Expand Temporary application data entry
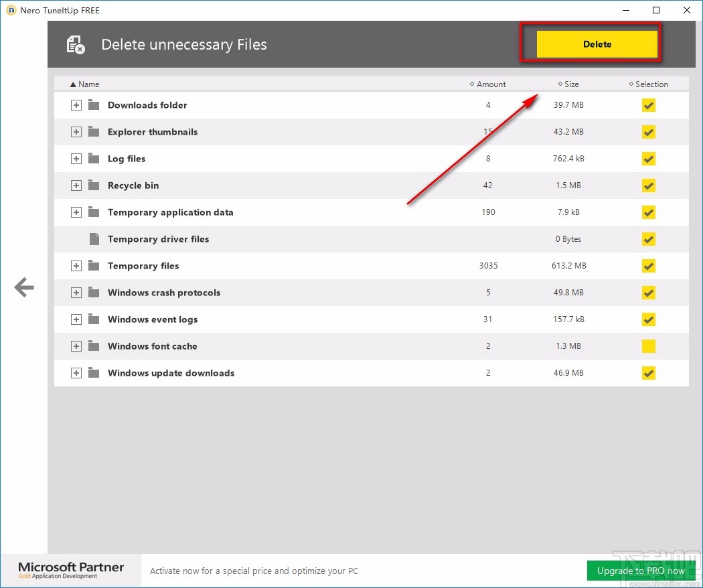Image resolution: width=703 pixels, height=588 pixels. click(76, 212)
